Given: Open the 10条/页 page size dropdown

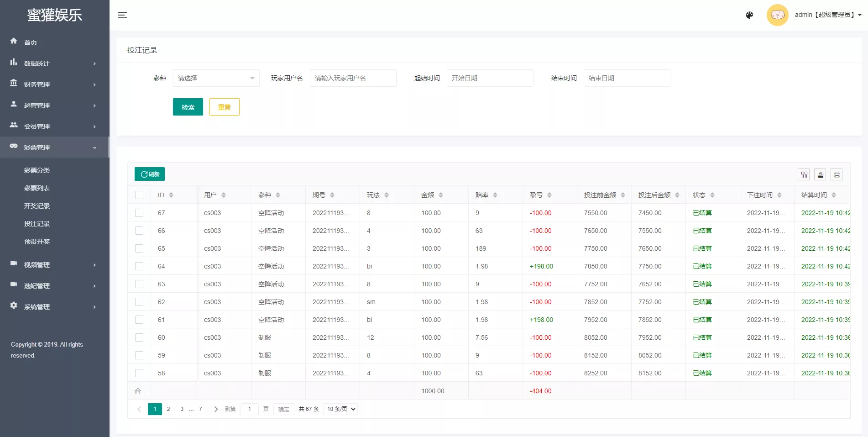Looking at the screenshot, I should tap(340, 409).
